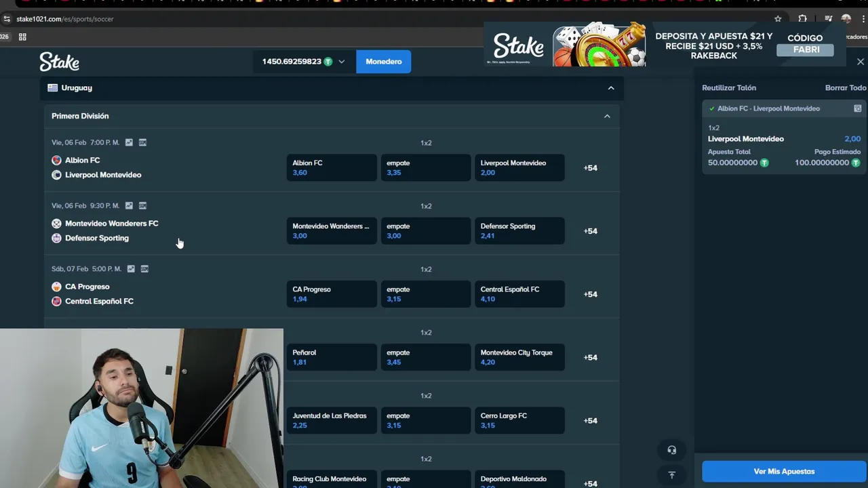Click the Central Español FC team crest
Image resolution: width=868 pixels, height=488 pixels.
(56, 301)
